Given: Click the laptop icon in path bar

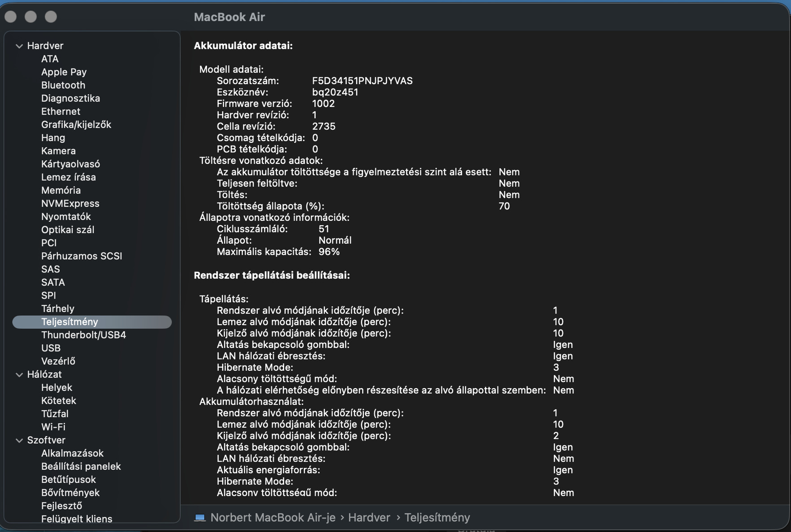Looking at the screenshot, I should pyautogui.click(x=199, y=518).
